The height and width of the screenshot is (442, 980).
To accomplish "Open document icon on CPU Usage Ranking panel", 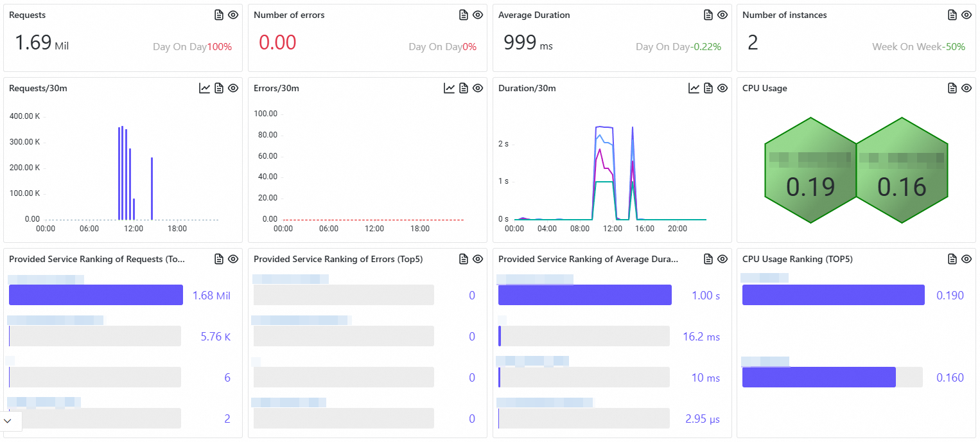I will point(952,259).
